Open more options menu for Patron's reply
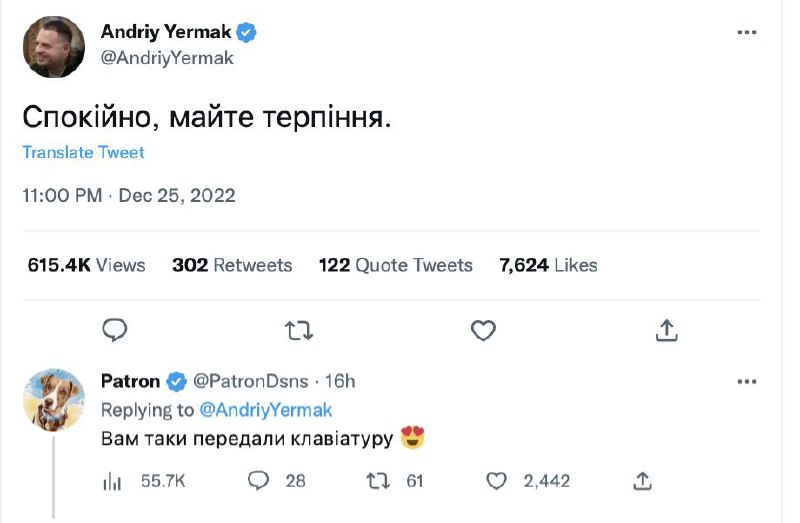This screenshot has height=523, width=800. (747, 381)
